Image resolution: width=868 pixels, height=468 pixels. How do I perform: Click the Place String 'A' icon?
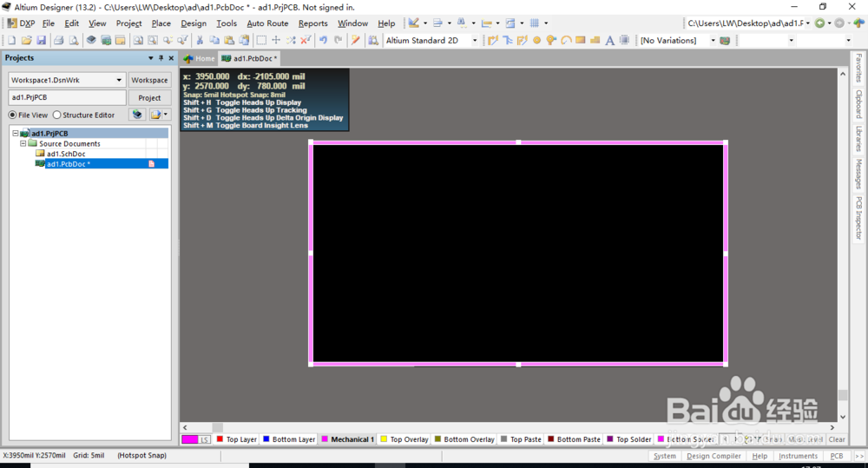pyautogui.click(x=609, y=41)
